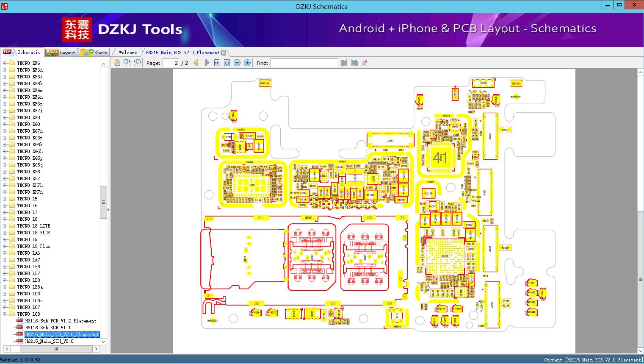Screen dimensions: 644x364
Task: Click the Find text box
Action: tap(304, 63)
